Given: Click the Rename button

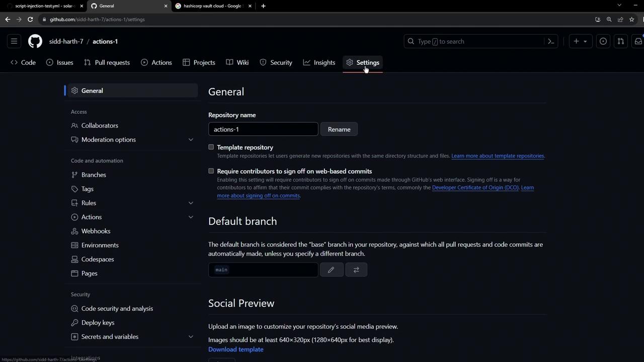Looking at the screenshot, I should tap(339, 129).
